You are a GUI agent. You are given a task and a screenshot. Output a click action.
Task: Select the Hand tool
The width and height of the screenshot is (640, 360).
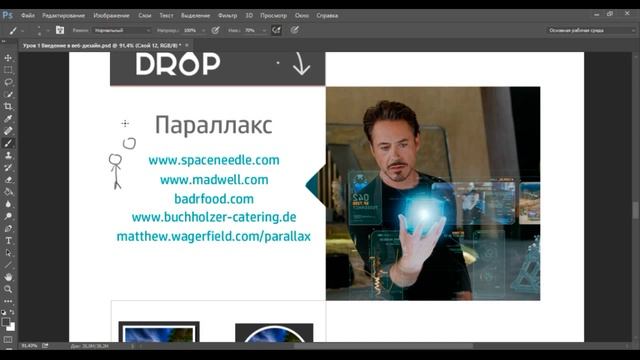click(x=8, y=277)
